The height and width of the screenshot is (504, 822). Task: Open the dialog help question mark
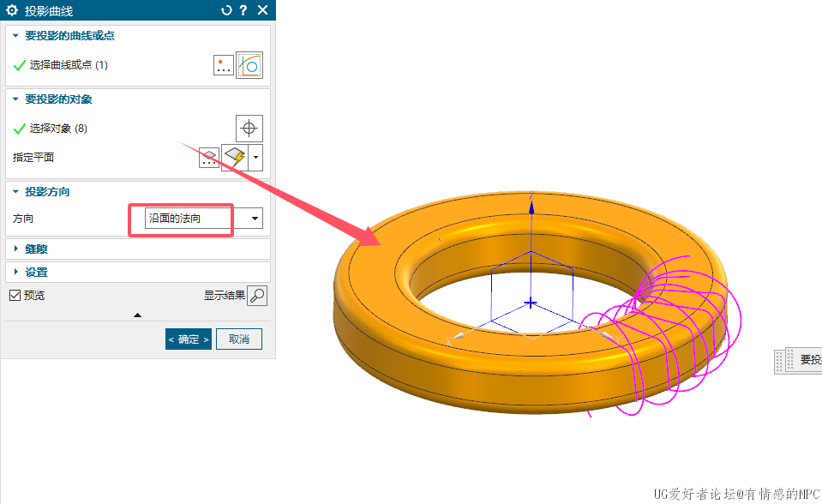243,10
